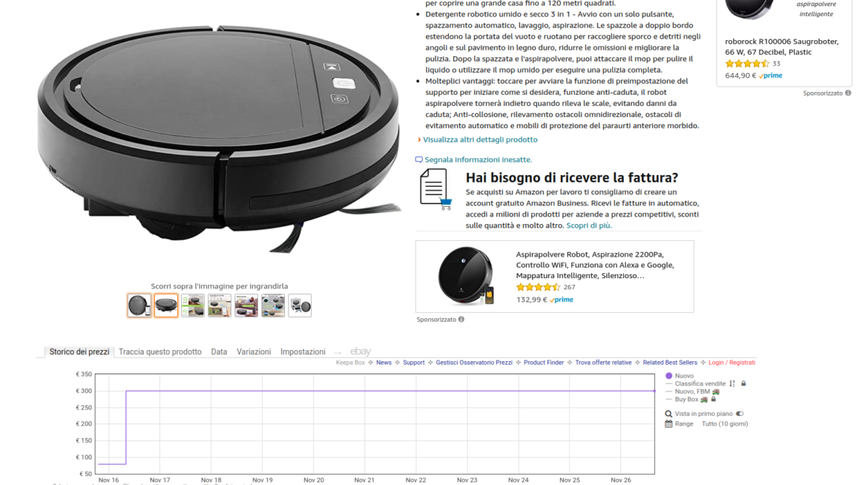Toggle the Vista in primo piano switch
Viewport: 868px width, 485px height.
[x=740, y=414]
